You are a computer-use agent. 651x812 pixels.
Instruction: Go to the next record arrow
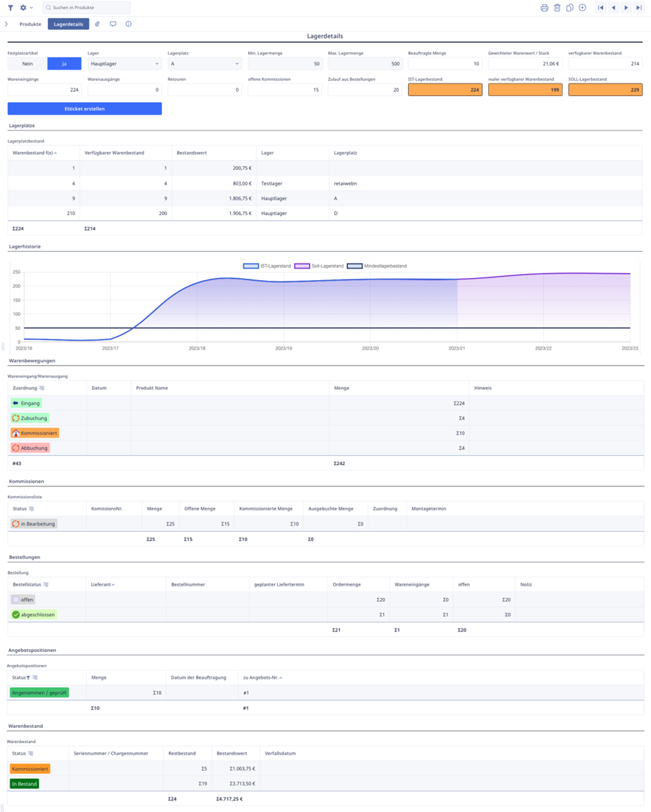(626, 8)
